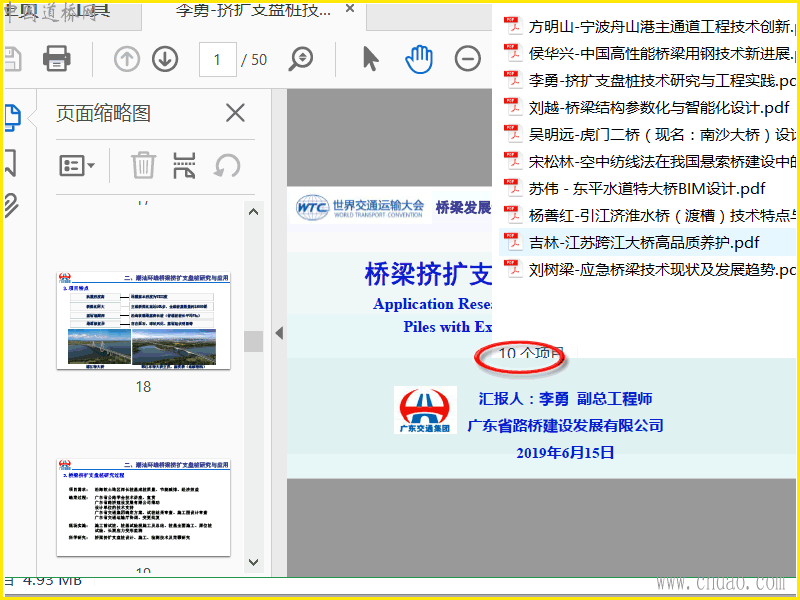Click PDF icon beside 杨善红 file
Viewport: 800px width, 600px height.
513,215
